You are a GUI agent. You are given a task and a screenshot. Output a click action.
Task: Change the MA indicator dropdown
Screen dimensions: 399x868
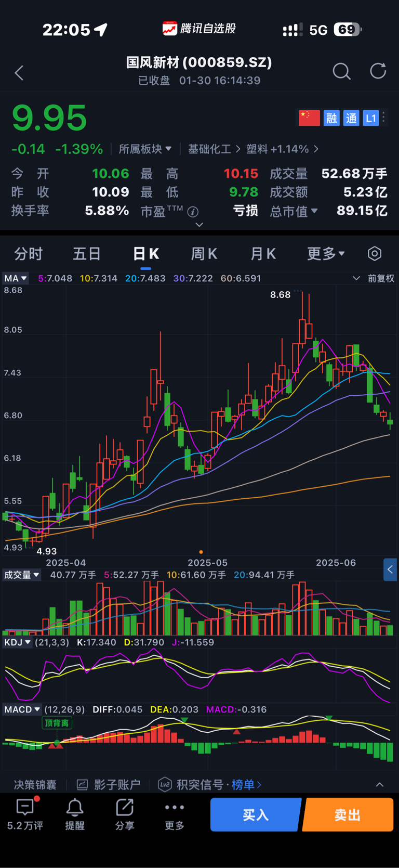tap(16, 278)
